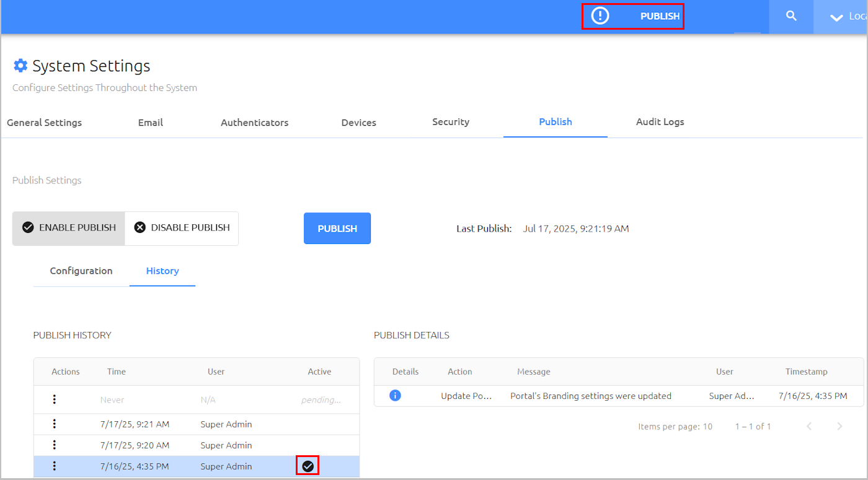Screen dimensions: 868x480
Task: Click 'Portal's Branding settings were updated' message
Action: click(x=591, y=396)
